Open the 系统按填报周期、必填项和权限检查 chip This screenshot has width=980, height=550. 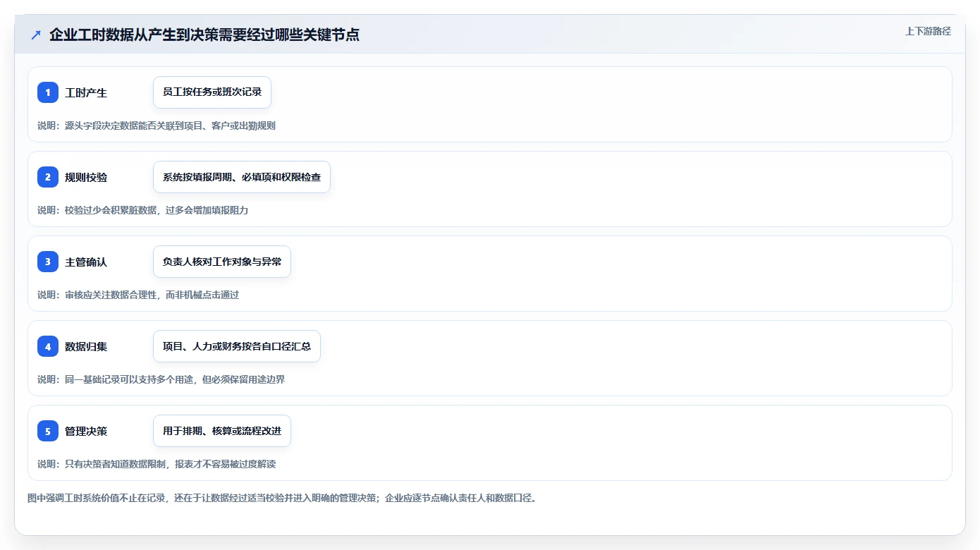tap(242, 177)
